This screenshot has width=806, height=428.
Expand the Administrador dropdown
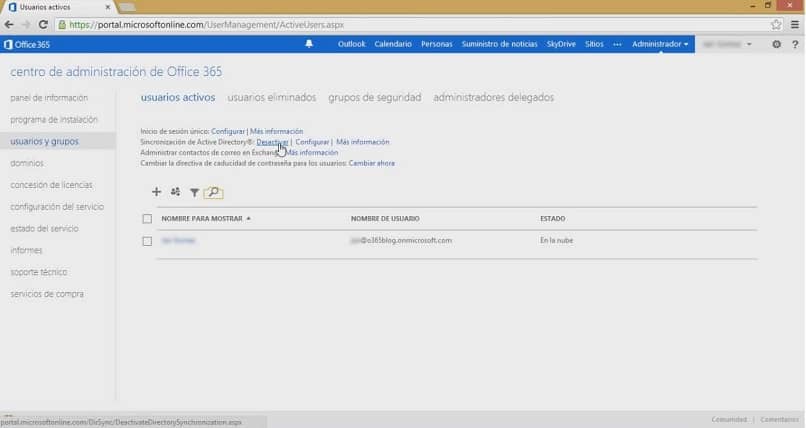(660, 44)
